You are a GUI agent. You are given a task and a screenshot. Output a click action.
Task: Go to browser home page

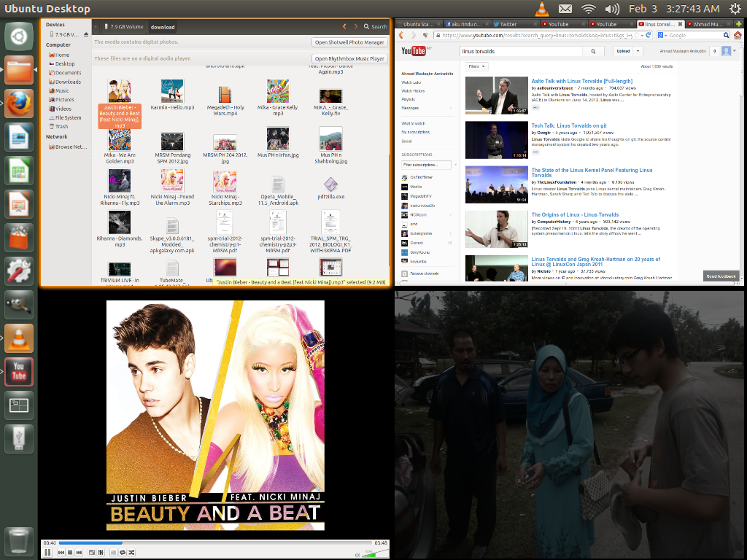click(738, 35)
